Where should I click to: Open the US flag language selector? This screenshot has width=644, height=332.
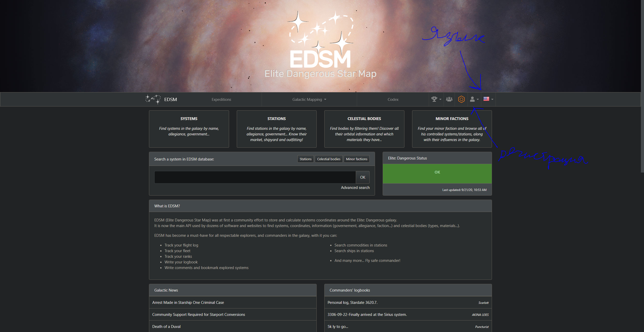488,99
